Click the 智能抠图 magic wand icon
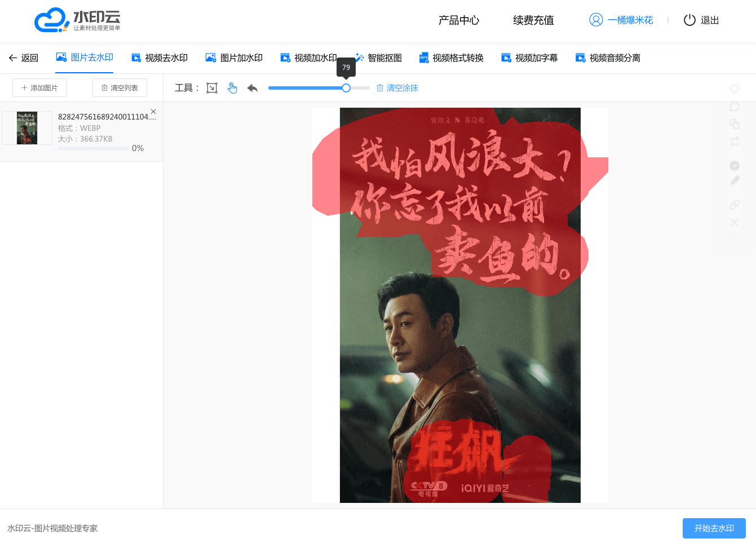The image size is (756, 539). coord(359,58)
